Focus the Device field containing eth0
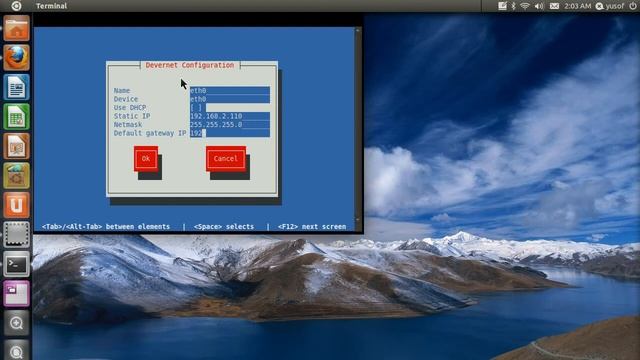Image resolution: width=640 pixels, height=360 pixels. [x=230, y=99]
